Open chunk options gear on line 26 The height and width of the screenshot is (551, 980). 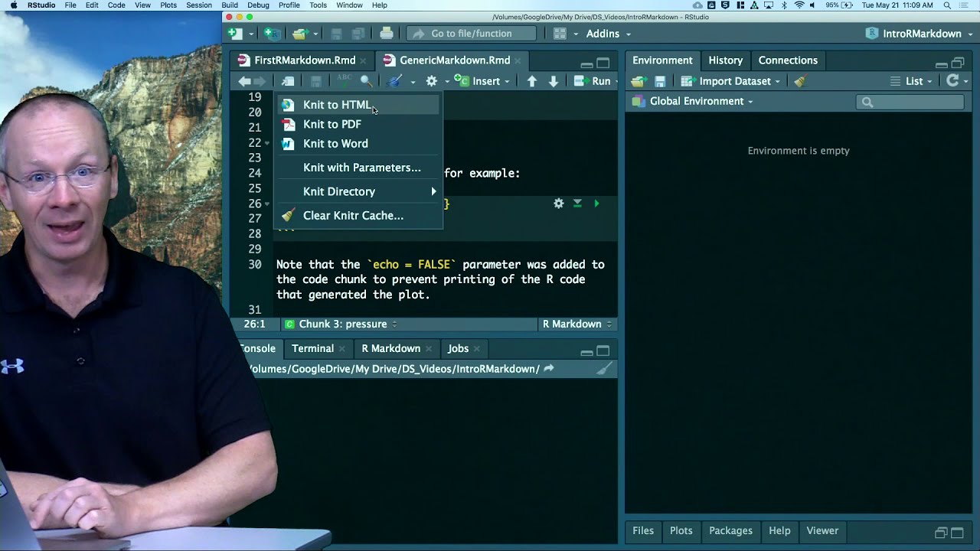[x=559, y=204]
